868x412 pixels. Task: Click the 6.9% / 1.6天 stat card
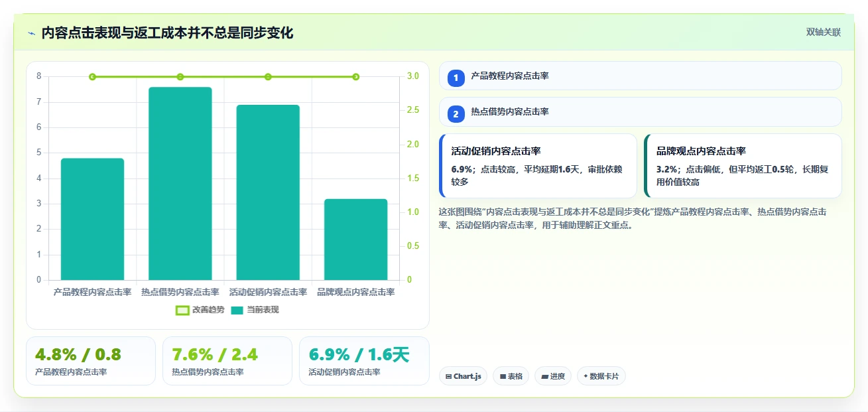(x=364, y=361)
